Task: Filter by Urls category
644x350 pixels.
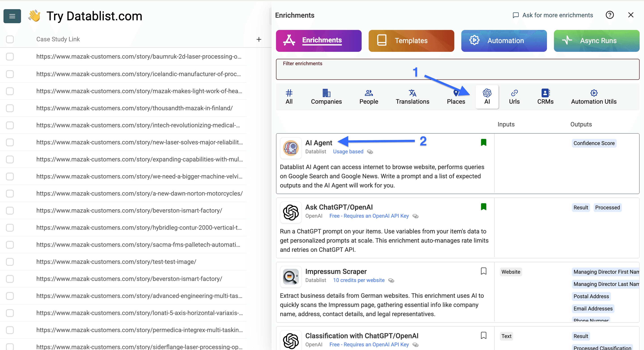Action: coord(514,97)
